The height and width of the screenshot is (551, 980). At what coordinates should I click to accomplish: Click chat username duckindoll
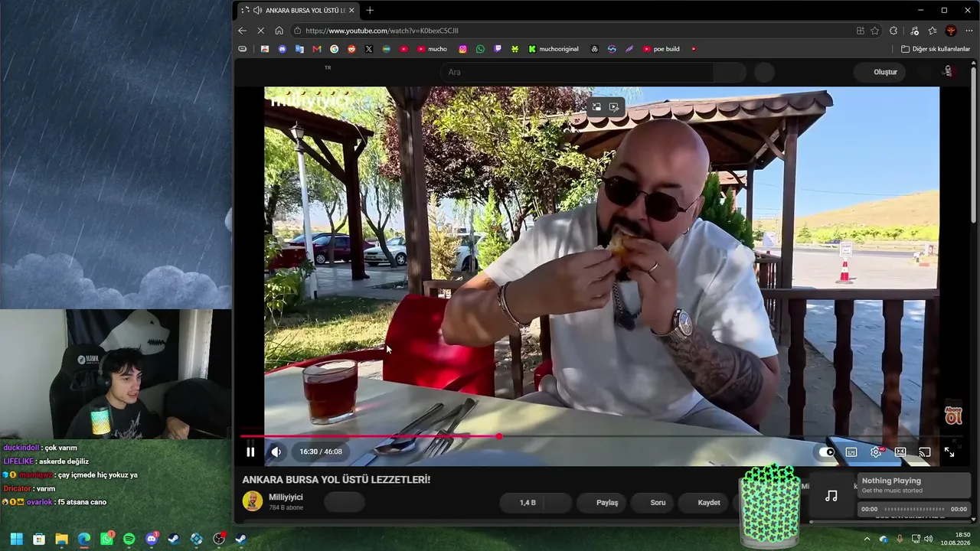point(21,448)
